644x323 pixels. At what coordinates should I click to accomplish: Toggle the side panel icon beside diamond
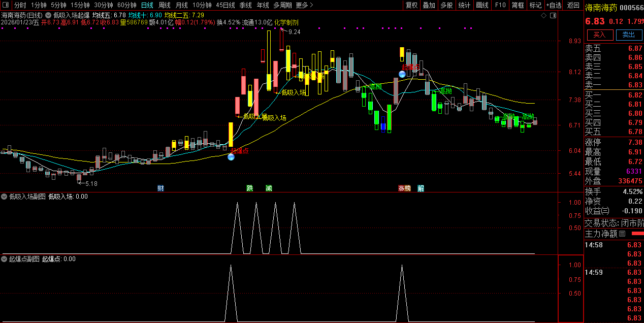[553, 16]
